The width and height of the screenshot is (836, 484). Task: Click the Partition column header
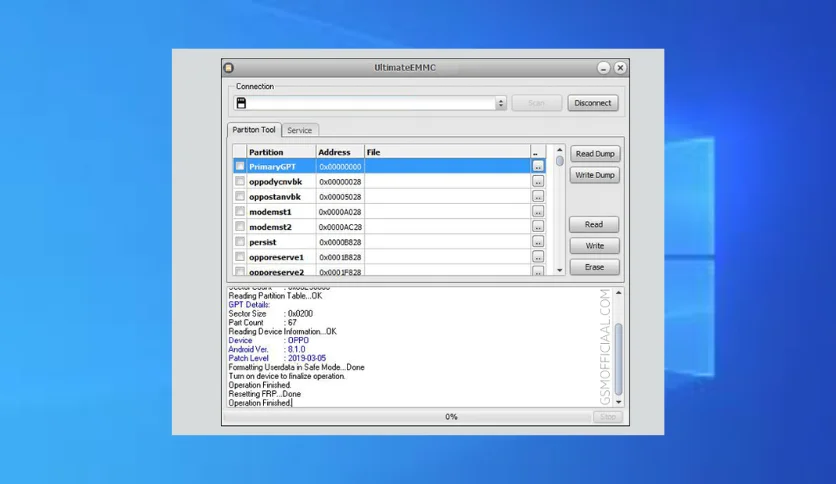click(x=281, y=152)
